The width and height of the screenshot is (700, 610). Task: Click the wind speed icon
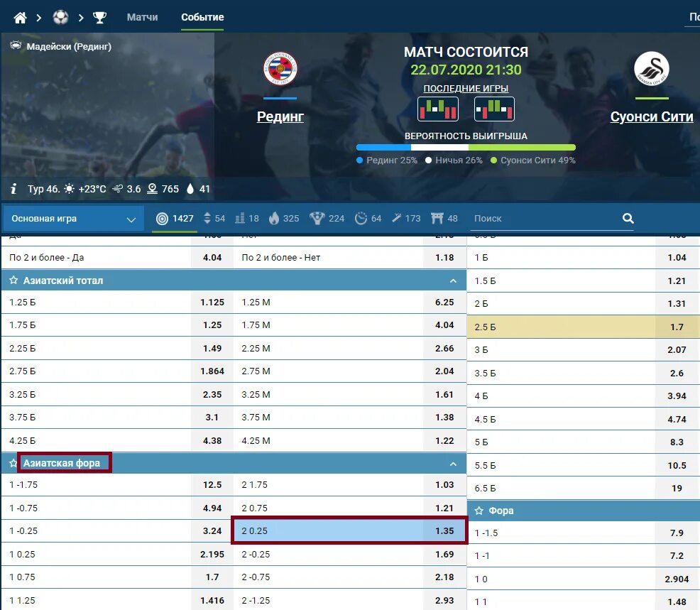pyautogui.click(x=117, y=189)
